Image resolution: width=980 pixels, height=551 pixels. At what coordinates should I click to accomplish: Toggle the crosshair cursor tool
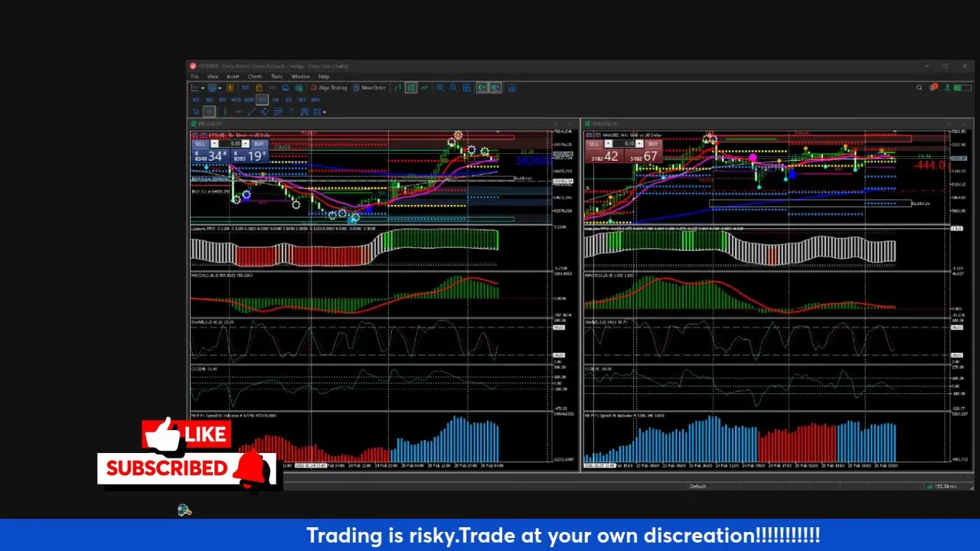point(209,112)
